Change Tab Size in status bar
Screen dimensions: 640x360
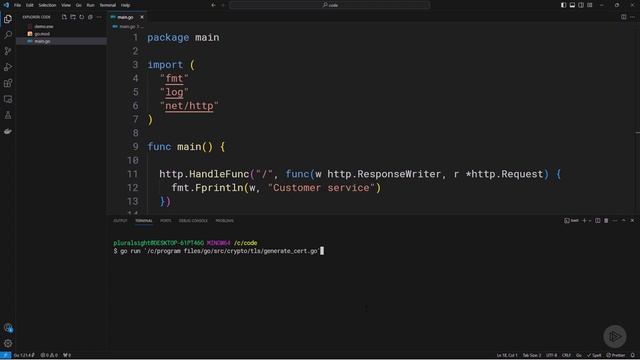pyautogui.click(x=532, y=355)
